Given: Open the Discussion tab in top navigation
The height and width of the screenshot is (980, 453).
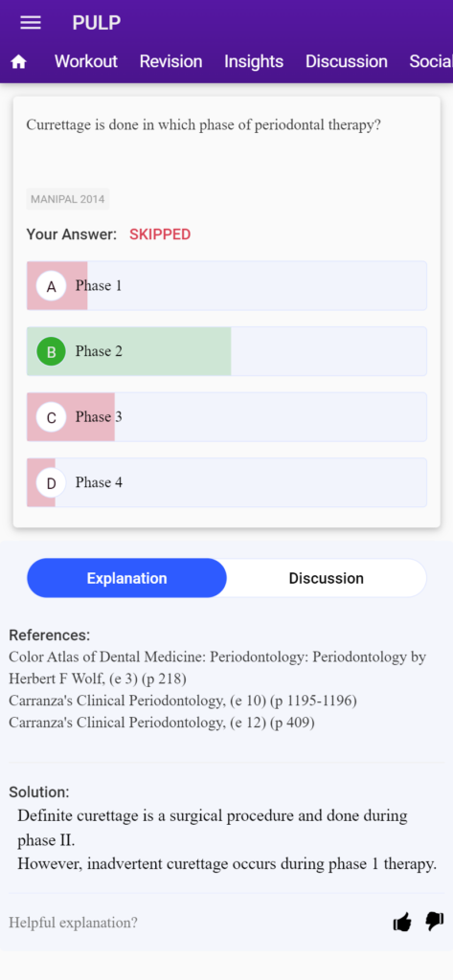Looking at the screenshot, I should (x=346, y=61).
